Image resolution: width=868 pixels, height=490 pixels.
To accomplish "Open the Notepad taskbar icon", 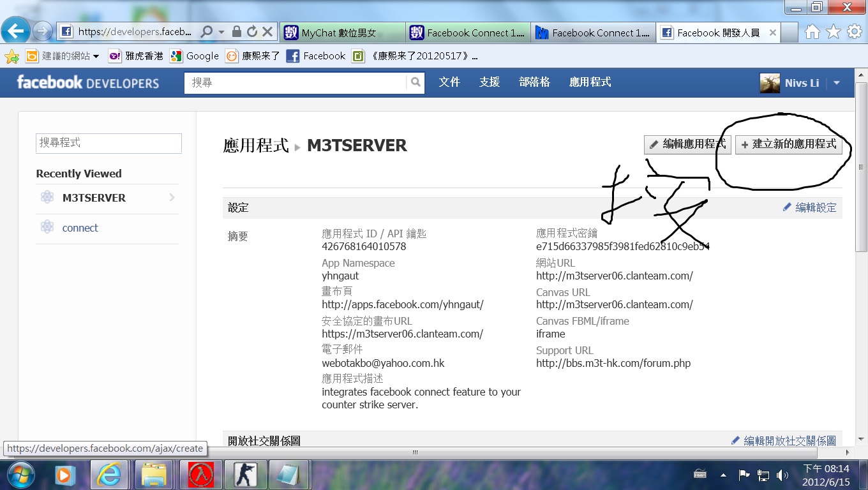I will point(288,475).
